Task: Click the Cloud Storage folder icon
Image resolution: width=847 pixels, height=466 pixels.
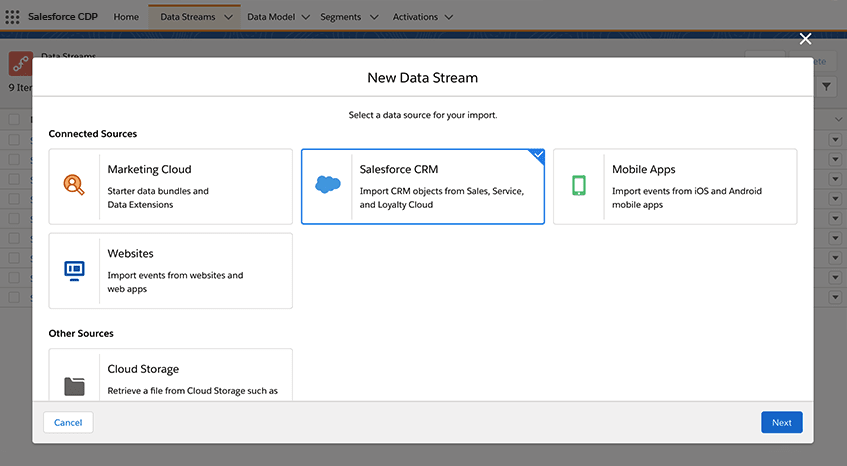Action: [x=74, y=386]
